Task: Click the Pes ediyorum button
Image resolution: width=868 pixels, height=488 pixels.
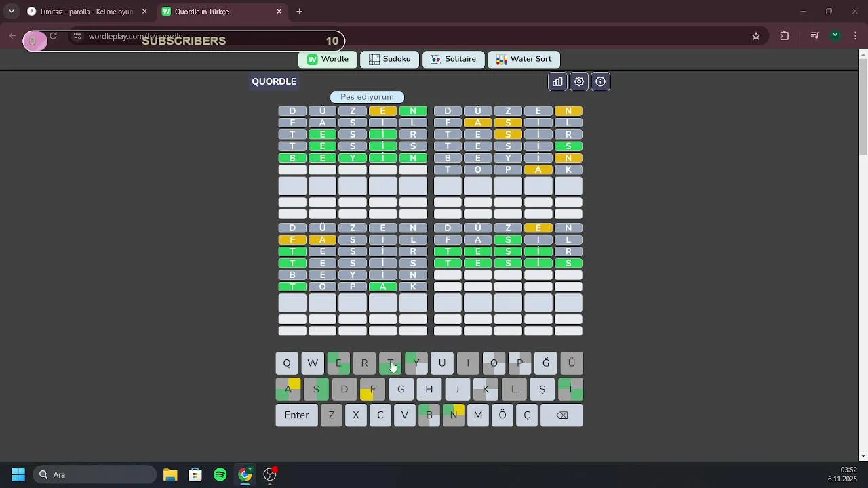Action: 367,97
